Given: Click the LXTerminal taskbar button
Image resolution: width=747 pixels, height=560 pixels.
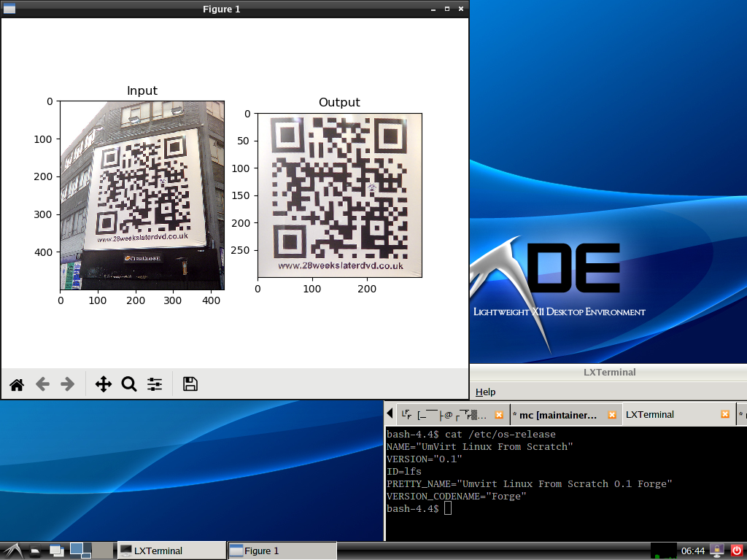Looking at the screenshot, I should click(171, 551).
